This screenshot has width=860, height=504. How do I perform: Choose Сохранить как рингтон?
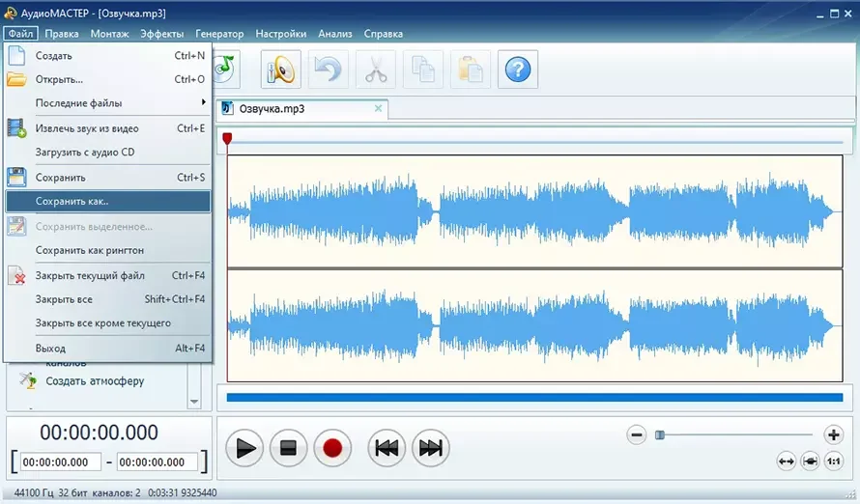pos(107,250)
